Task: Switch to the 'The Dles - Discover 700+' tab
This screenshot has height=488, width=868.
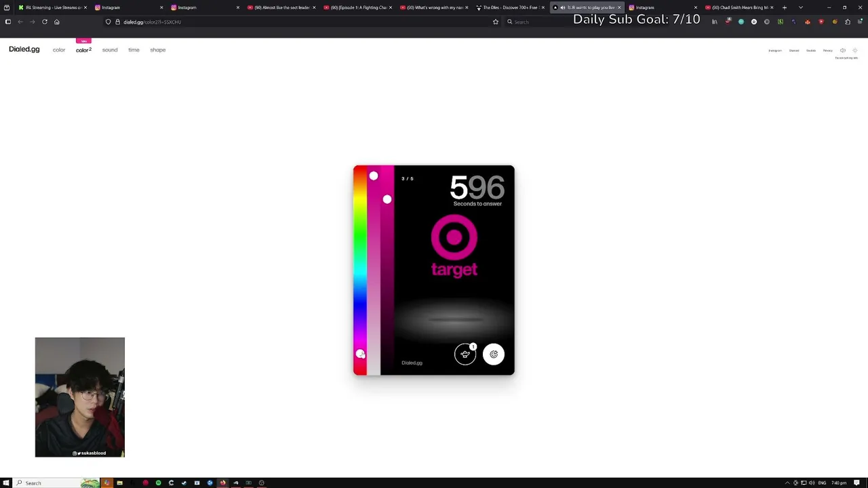Action: point(511,7)
